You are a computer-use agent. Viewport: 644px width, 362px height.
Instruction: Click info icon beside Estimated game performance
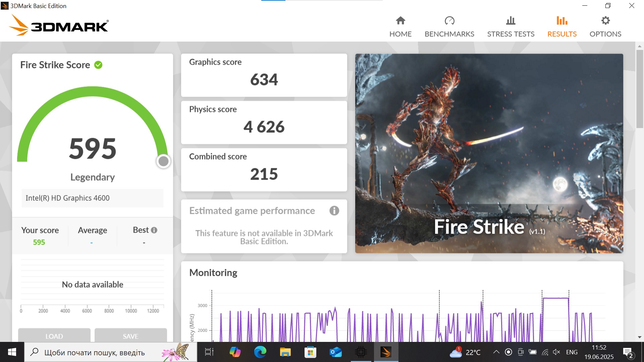tap(334, 211)
